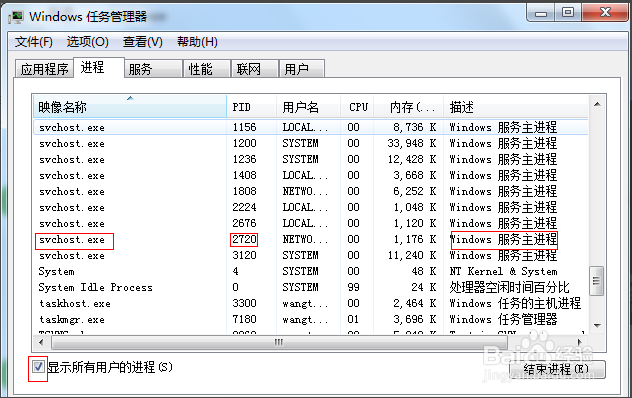Select svchost.exe row with PID 1808
632x398 pixels.
[310, 191]
